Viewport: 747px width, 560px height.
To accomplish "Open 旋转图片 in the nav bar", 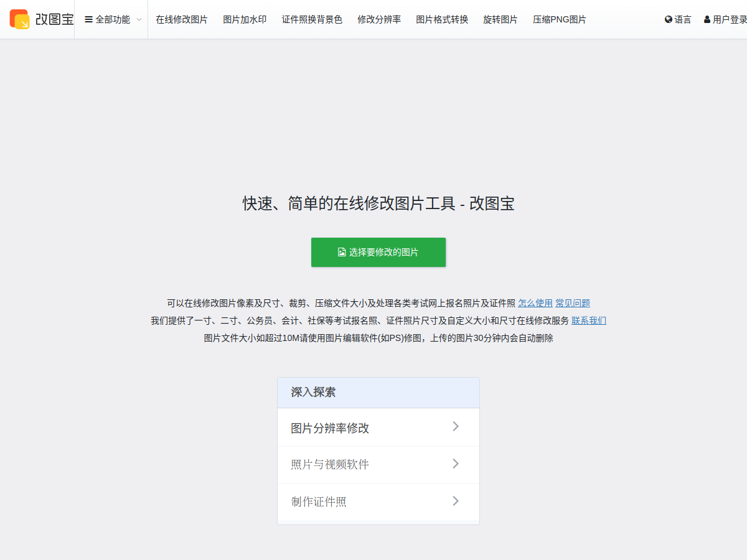I will [x=500, y=19].
